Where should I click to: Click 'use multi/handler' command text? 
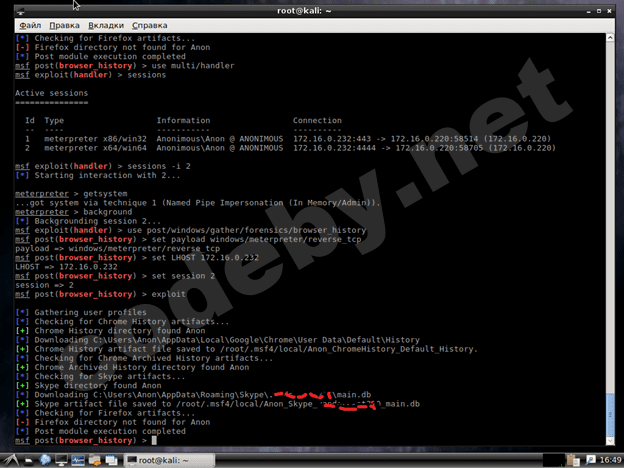[x=193, y=66]
